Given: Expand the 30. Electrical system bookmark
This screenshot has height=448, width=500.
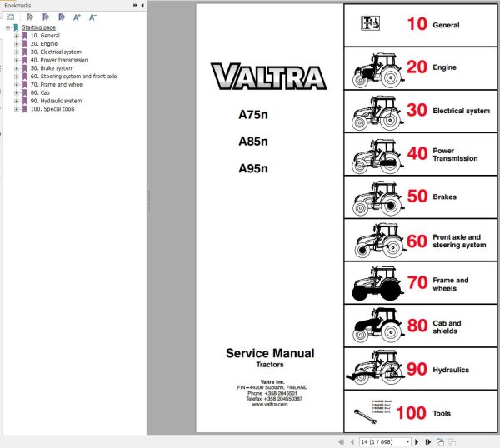Looking at the screenshot, I should (x=17, y=52).
